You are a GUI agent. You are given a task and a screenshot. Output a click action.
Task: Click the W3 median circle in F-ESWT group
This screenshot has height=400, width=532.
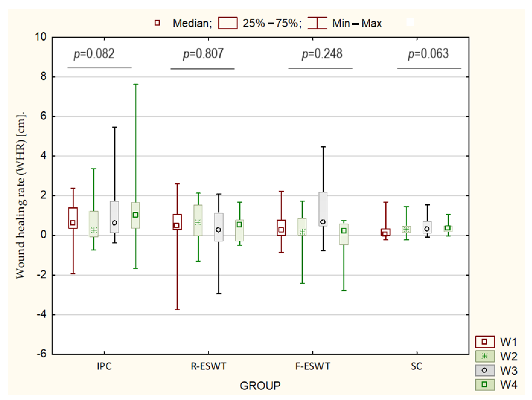323,222
